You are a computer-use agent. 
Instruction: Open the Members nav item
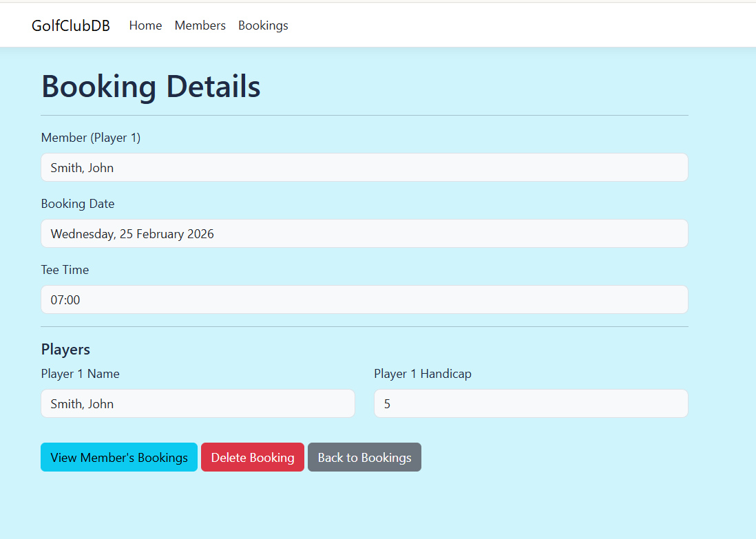coord(200,25)
